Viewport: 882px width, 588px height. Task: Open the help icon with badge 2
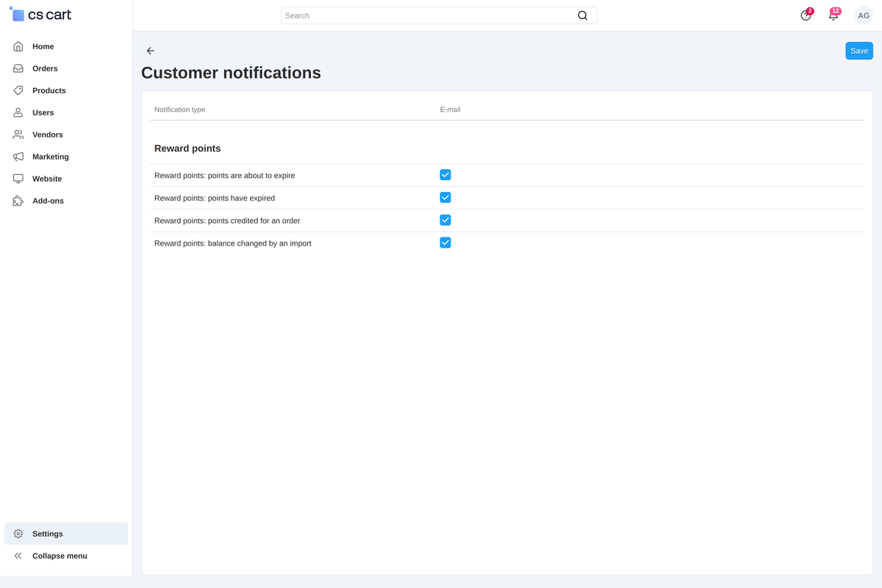[x=806, y=15]
